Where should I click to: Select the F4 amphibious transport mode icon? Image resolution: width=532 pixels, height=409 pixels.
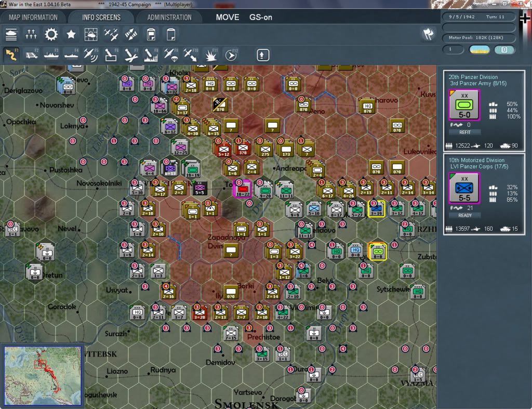tap(71, 55)
